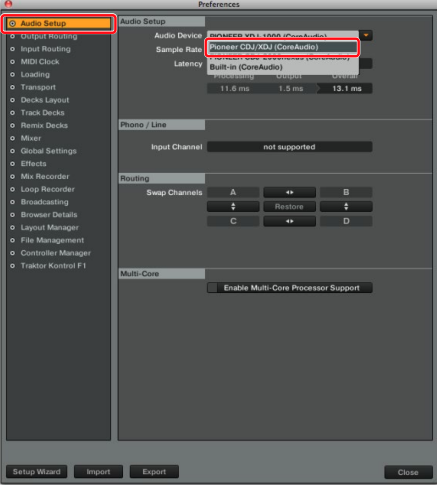Image resolution: width=437 pixels, height=485 pixels.
Task: Swap channels C and D horizontal arrows
Action: click(289, 221)
